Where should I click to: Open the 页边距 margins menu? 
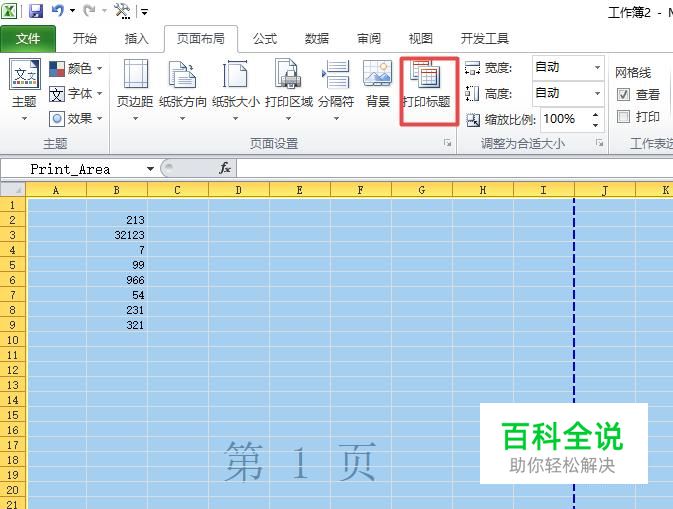tap(135, 90)
